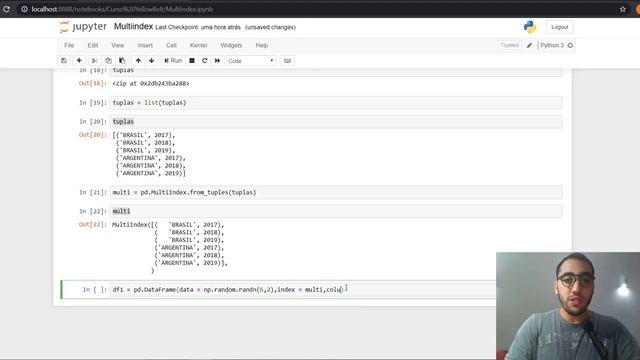Image resolution: width=640 pixels, height=360 pixels.
Task: Click the Out[20] output prompt
Action: pos(93,135)
